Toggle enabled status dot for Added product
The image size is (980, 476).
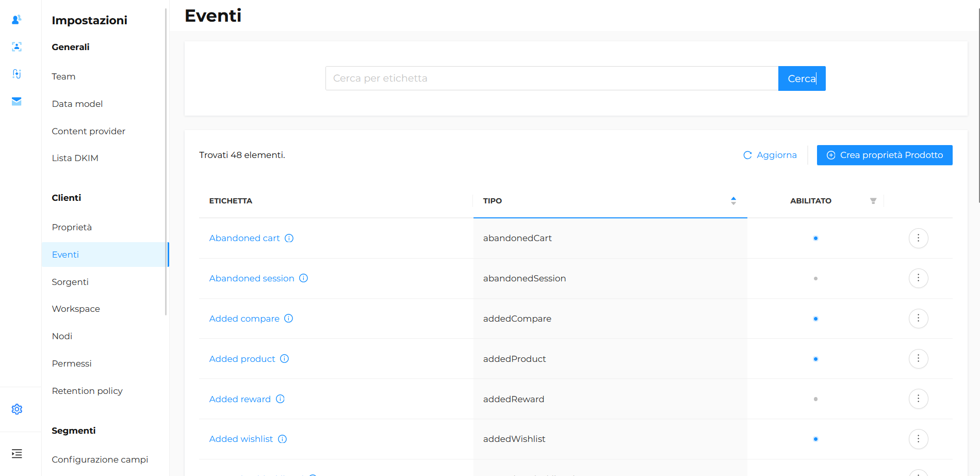[x=815, y=359]
